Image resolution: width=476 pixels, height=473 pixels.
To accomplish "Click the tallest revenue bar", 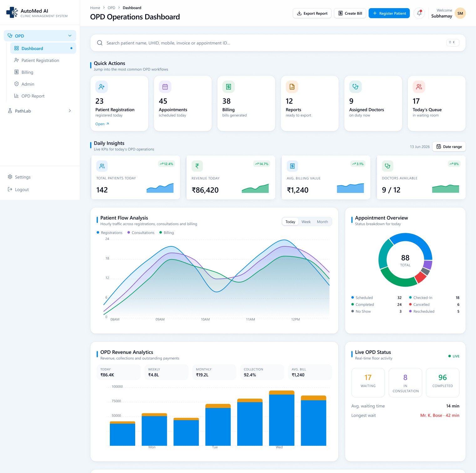I will coord(282,418).
